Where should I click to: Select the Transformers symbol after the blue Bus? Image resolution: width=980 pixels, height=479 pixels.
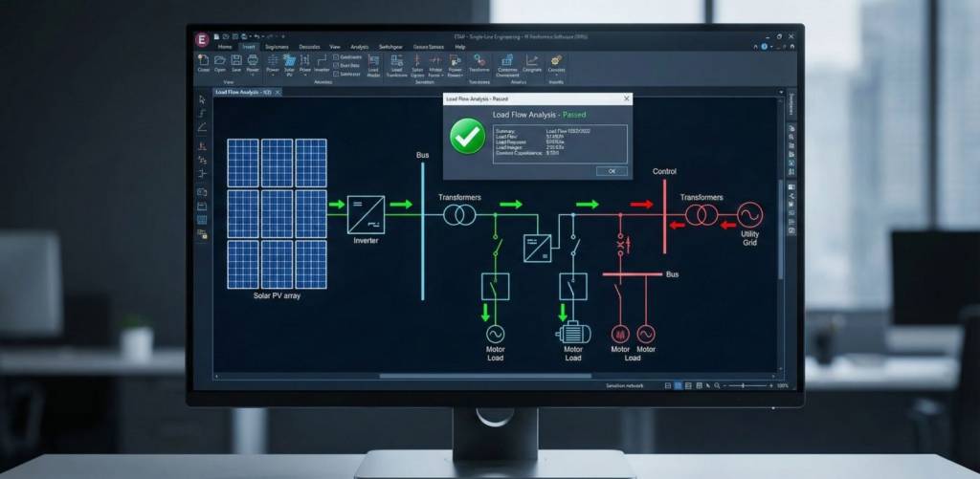tap(459, 215)
